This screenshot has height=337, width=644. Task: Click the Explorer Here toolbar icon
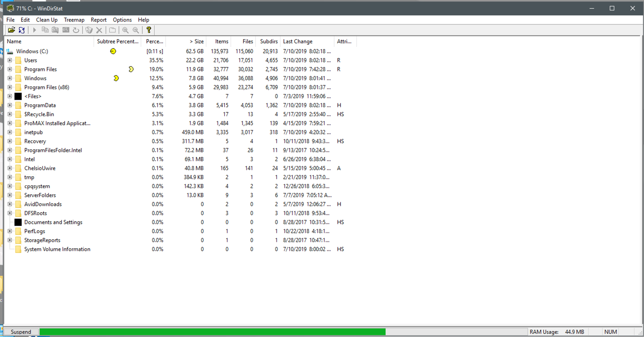click(55, 30)
